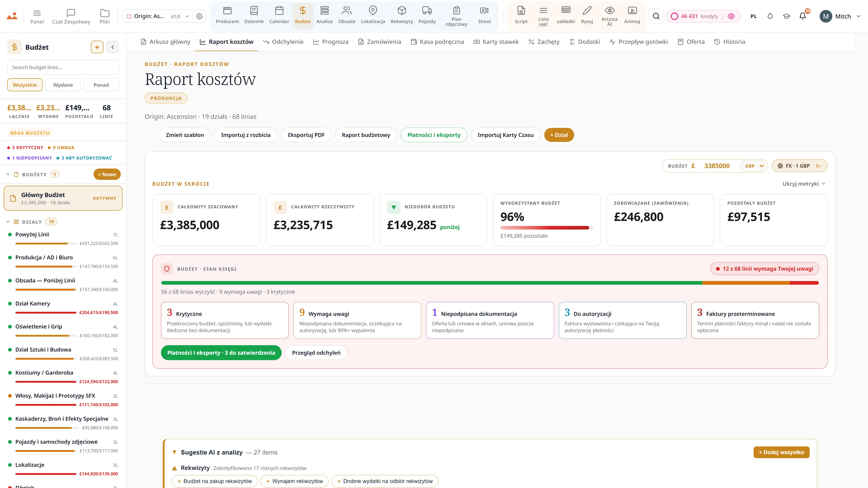Open the GBP currency dropdown
Image resolution: width=868 pixels, height=488 pixels.
click(754, 166)
